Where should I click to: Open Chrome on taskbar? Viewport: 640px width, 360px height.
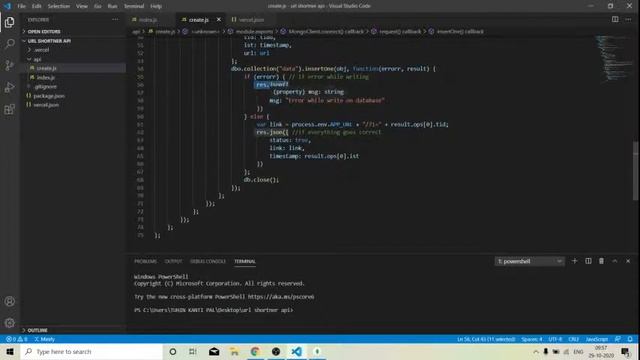pos(255,351)
